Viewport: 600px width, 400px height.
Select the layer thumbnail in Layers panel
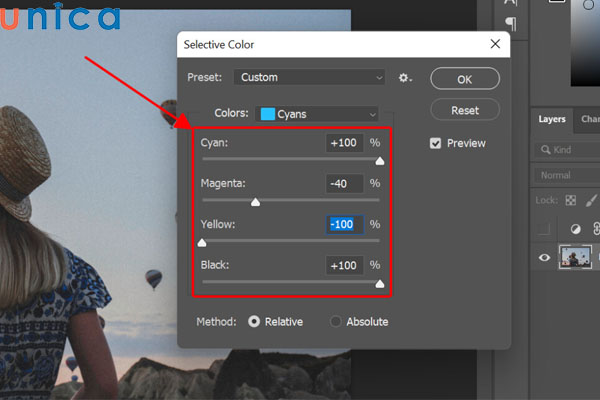click(x=575, y=257)
